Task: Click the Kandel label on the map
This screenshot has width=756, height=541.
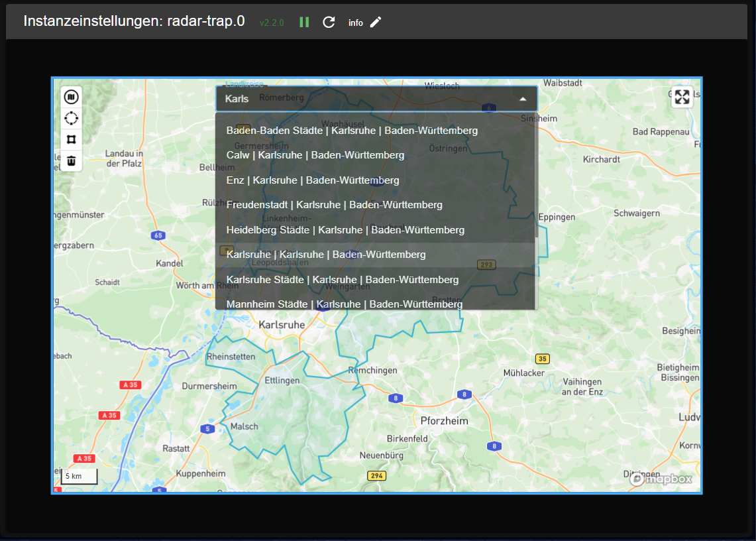Action: coord(169,263)
